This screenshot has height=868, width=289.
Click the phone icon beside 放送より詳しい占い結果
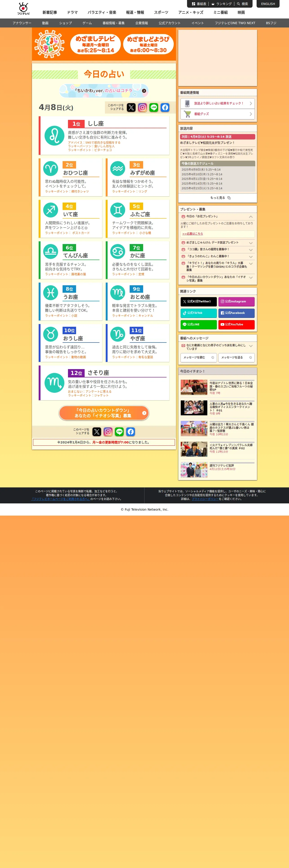[x=187, y=103]
